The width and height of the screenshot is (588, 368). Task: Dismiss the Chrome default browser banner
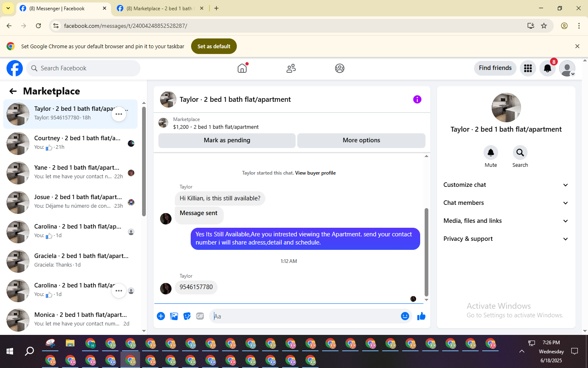click(577, 46)
